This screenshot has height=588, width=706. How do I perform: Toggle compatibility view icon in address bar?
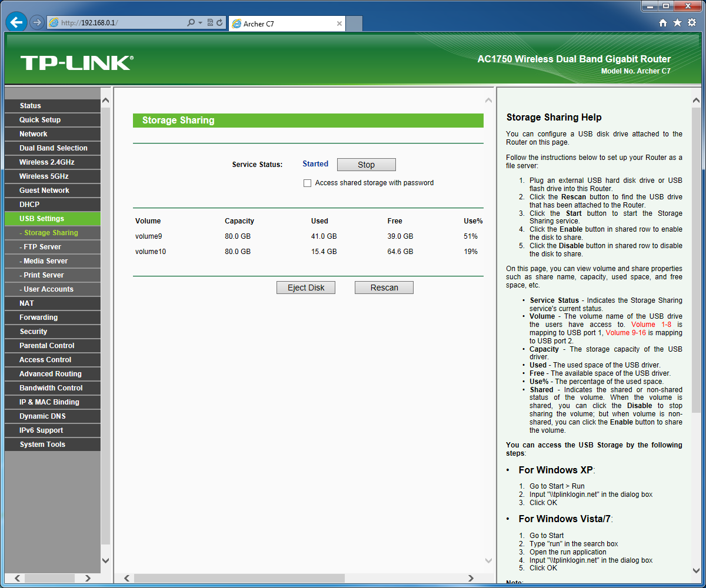coord(209,23)
